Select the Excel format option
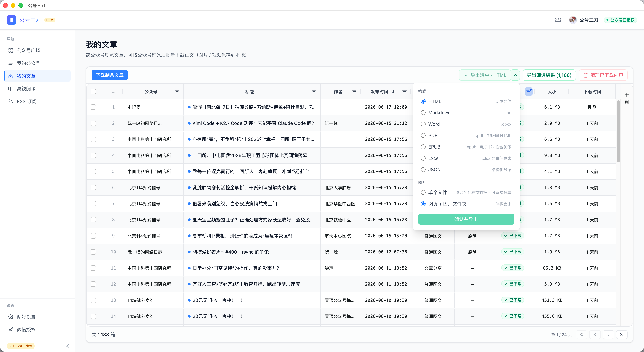 point(466,158)
